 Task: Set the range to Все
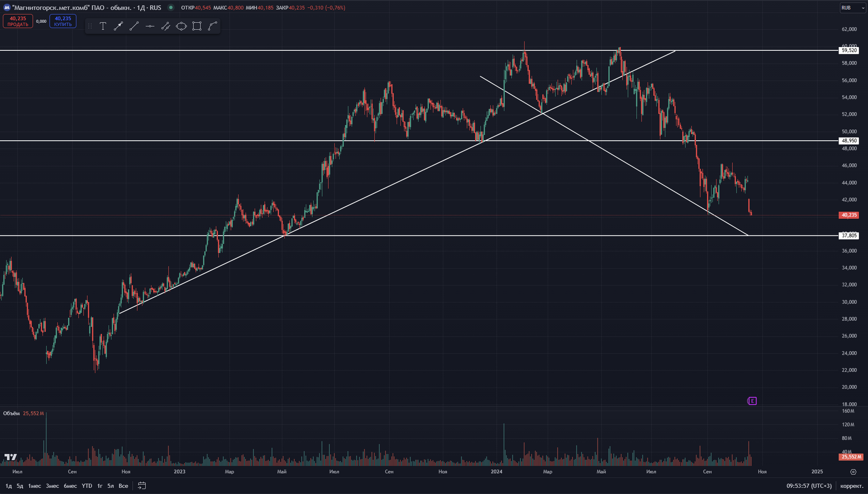click(123, 486)
